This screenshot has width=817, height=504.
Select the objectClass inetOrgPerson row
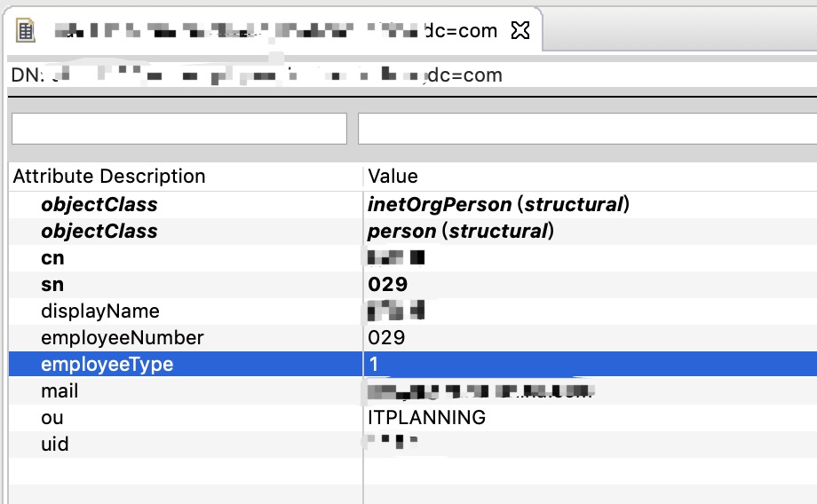click(413, 205)
